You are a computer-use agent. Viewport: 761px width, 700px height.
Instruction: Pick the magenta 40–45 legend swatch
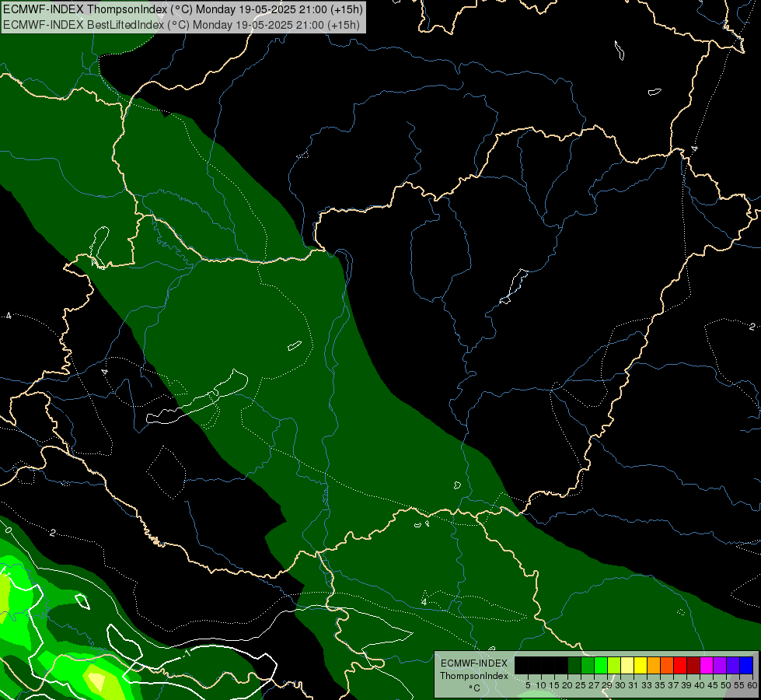(x=707, y=665)
